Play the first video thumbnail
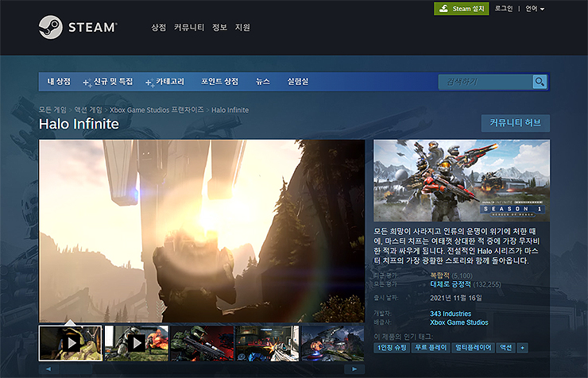Image resolution: width=588 pixels, height=378 pixels. (x=71, y=343)
